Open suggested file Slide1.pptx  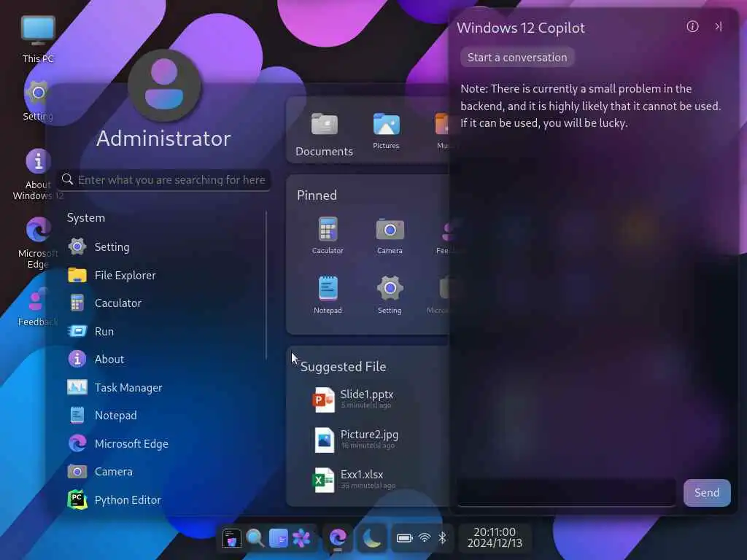(x=355, y=399)
